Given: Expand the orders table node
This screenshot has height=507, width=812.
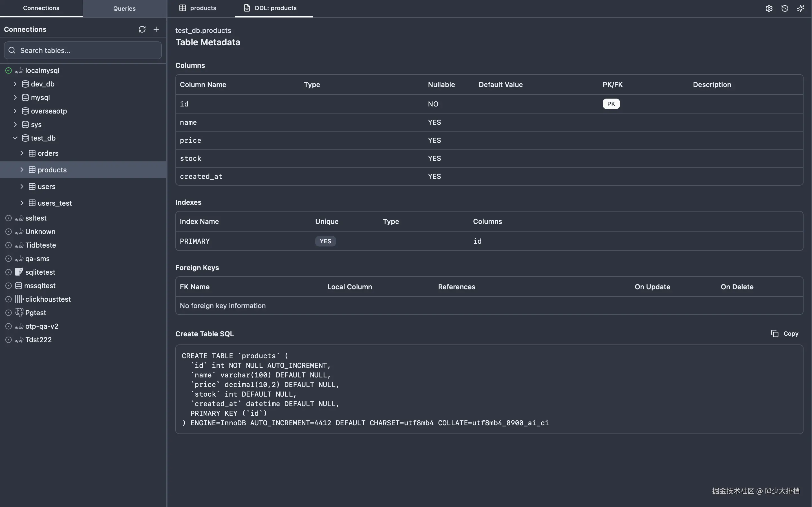Looking at the screenshot, I should click(22, 153).
